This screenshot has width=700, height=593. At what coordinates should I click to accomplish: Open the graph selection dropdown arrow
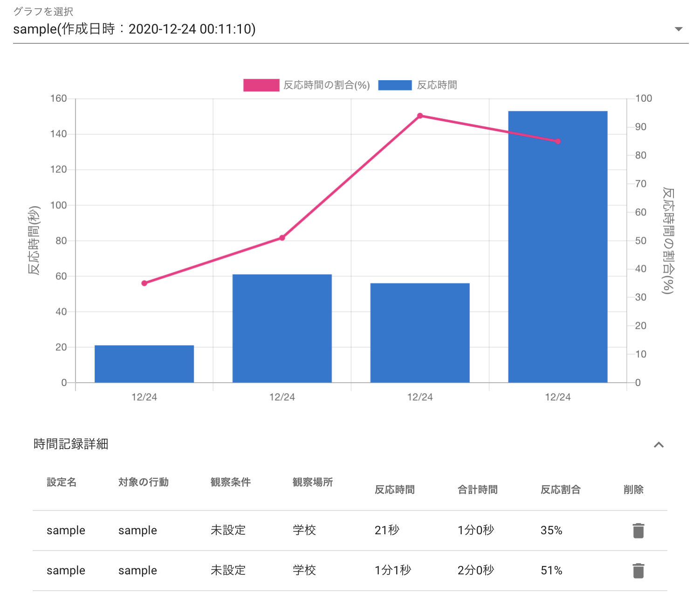[x=679, y=29]
